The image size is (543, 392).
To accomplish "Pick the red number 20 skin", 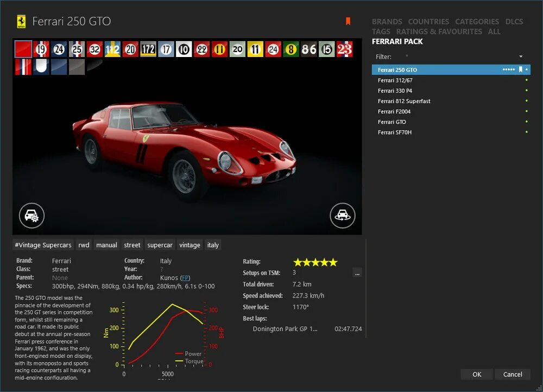I will click(x=130, y=49).
